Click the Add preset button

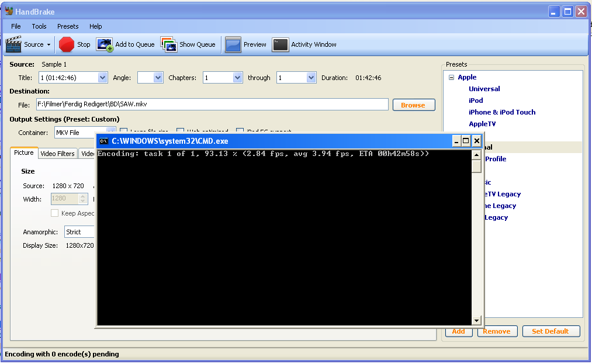(459, 331)
